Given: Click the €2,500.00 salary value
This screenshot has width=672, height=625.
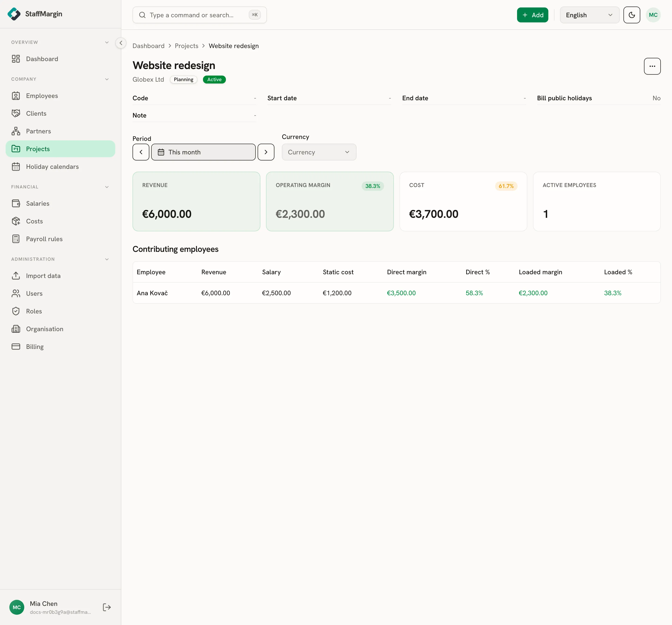Looking at the screenshot, I should 276,293.
